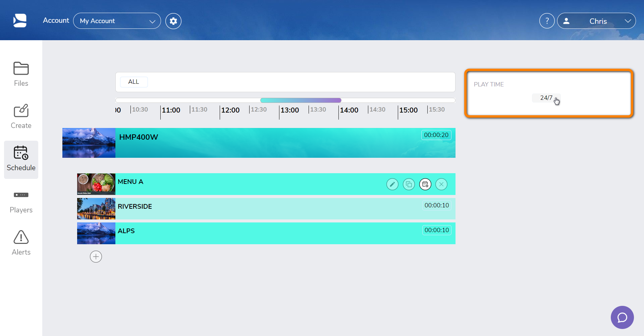Click HMP400W duration 00:00:20
Screen dimensions: 644x336
point(436,135)
